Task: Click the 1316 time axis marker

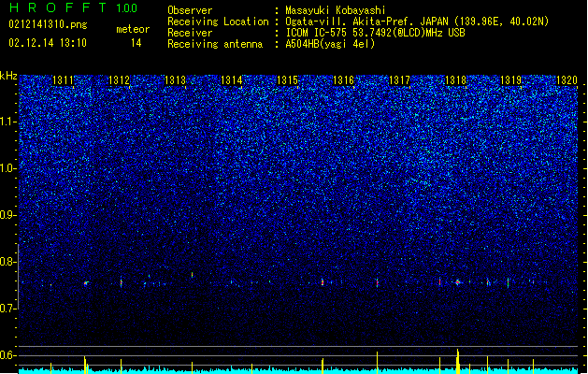Action: pos(343,80)
